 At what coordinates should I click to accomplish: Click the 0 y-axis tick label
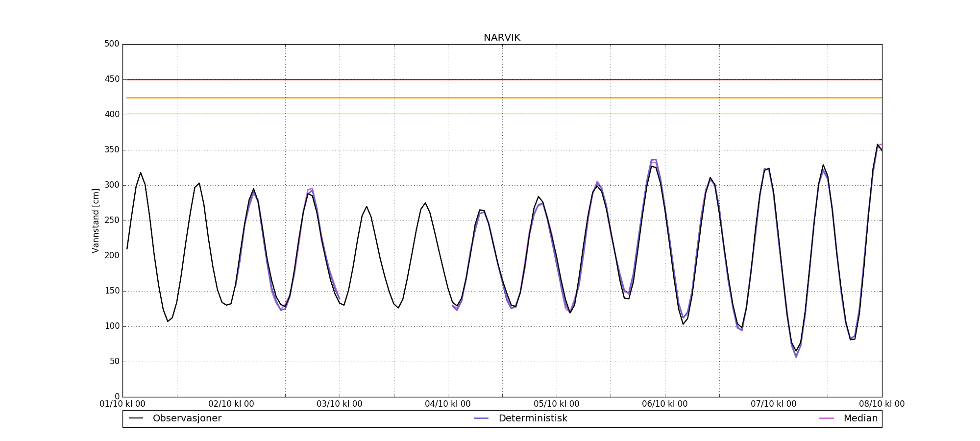pos(117,396)
